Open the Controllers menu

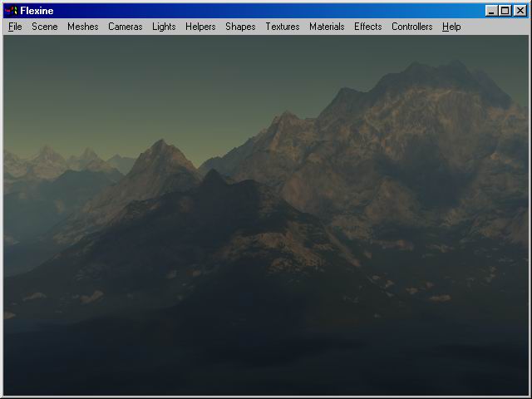point(412,27)
